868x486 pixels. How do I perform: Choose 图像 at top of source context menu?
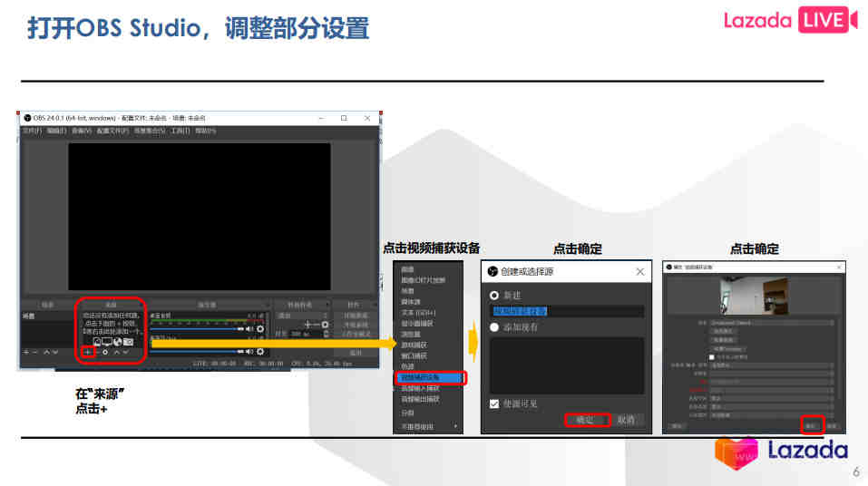click(408, 269)
